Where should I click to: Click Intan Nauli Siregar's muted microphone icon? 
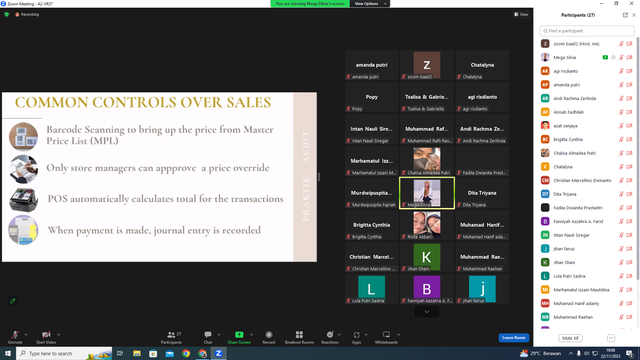point(621,235)
